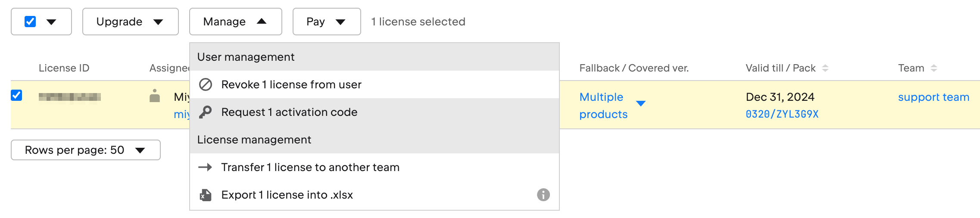This screenshot has height=218, width=980.
Task: Uncheck the selected license row checkbox
Action: [x=16, y=95]
